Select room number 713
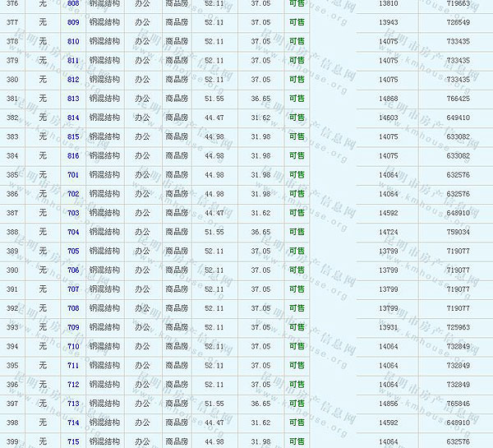493x448 pixels. click(73, 404)
